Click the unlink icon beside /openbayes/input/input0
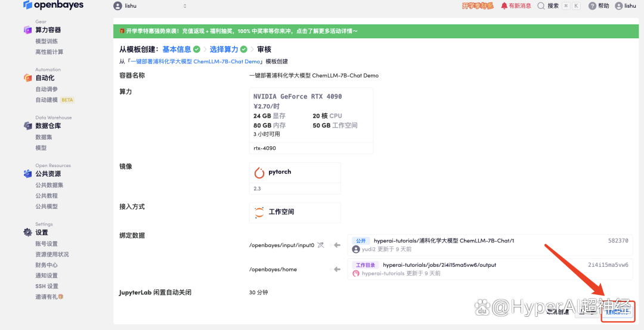This screenshot has height=330, width=644. 321,245
